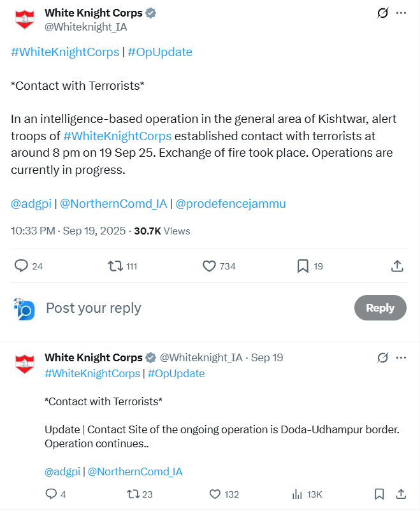Bookmark the main Contact with Terrorists post
The image size is (420, 511).
(x=303, y=266)
